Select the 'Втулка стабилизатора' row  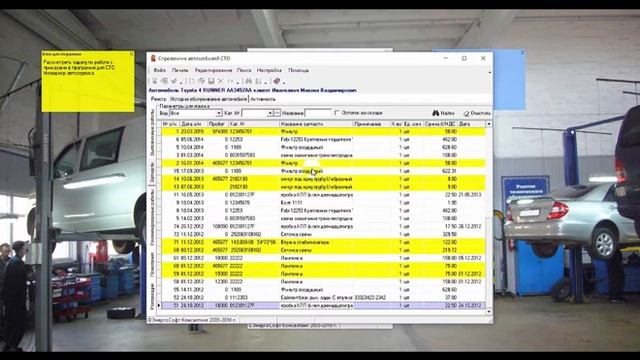click(323, 242)
